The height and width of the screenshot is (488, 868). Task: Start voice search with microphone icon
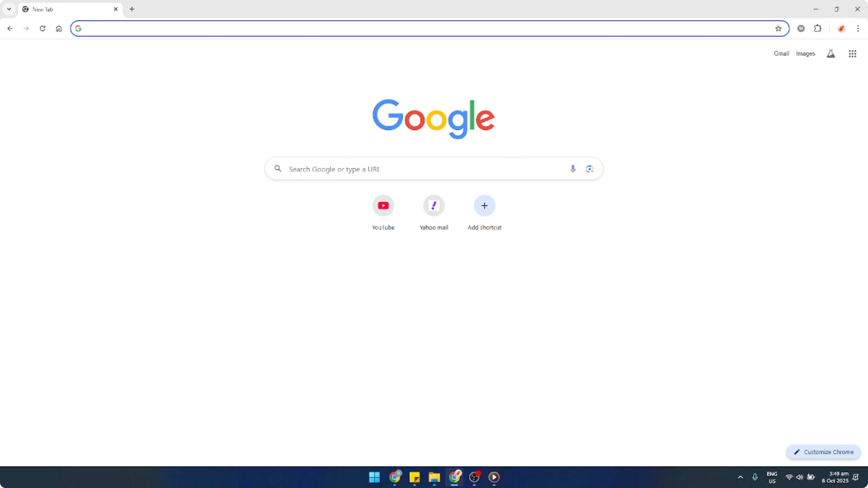(573, 169)
